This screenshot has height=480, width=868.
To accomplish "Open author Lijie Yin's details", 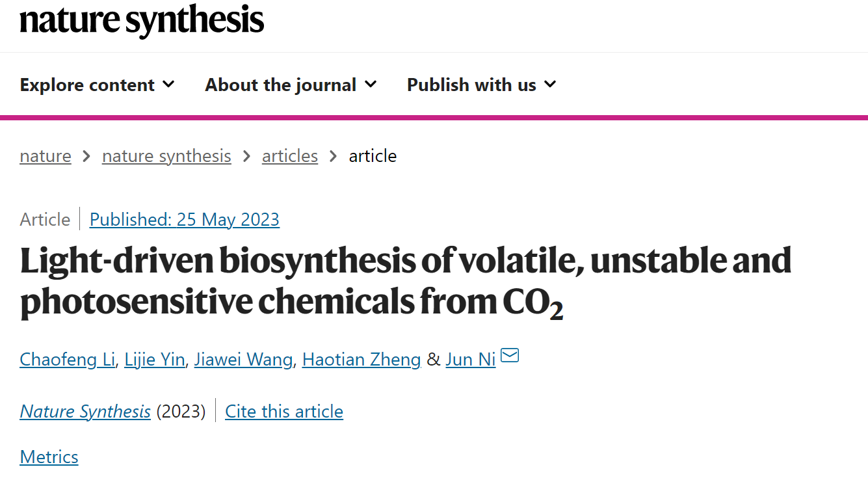I will click(x=155, y=359).
